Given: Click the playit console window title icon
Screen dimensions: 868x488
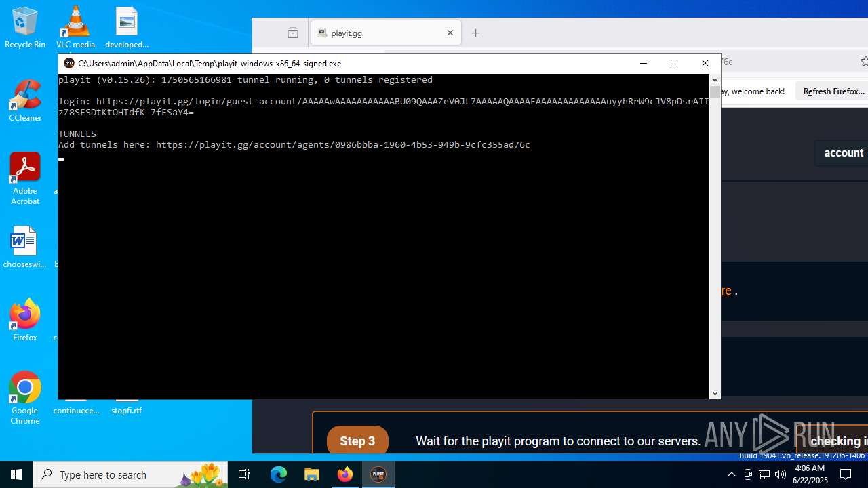Looking at the screenshot, I should pos(68,63).
